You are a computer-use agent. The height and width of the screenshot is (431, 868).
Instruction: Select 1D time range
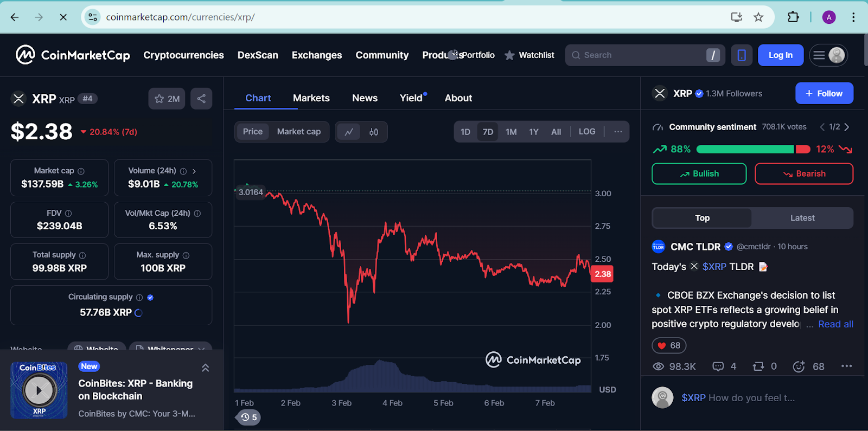[x=465, y=132]
